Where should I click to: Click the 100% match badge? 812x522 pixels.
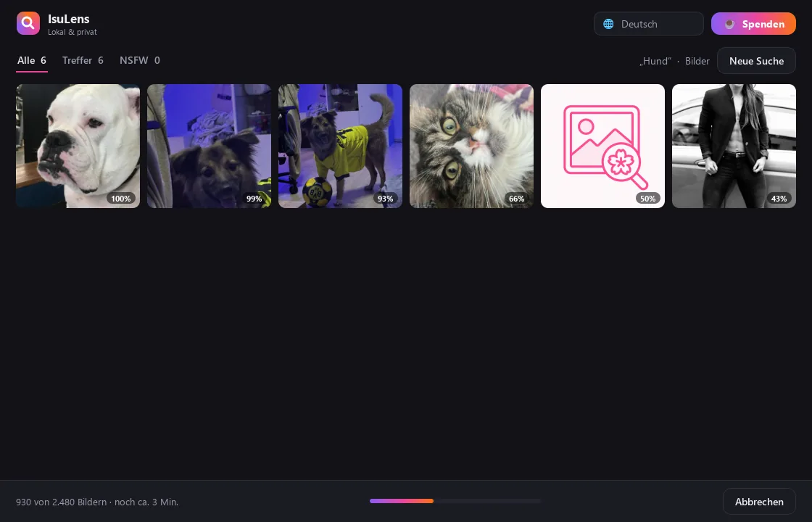tap(121, 199)
